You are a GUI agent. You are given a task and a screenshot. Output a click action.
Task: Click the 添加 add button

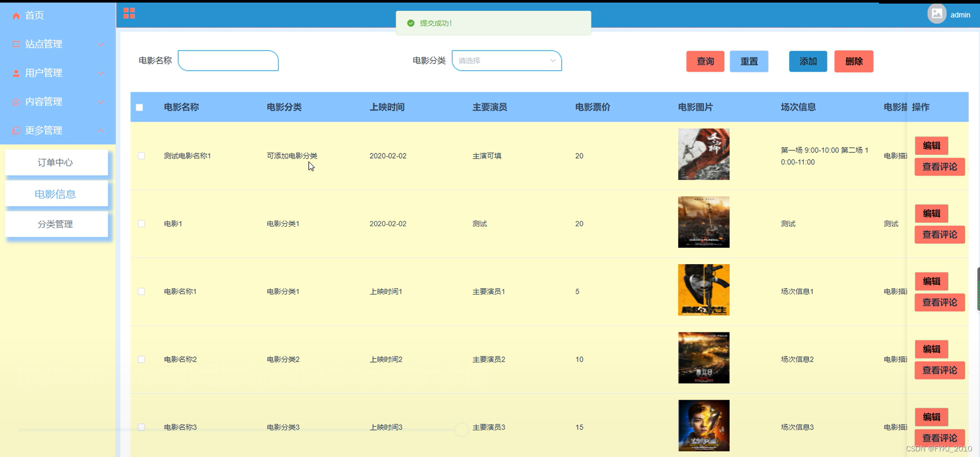808,62
